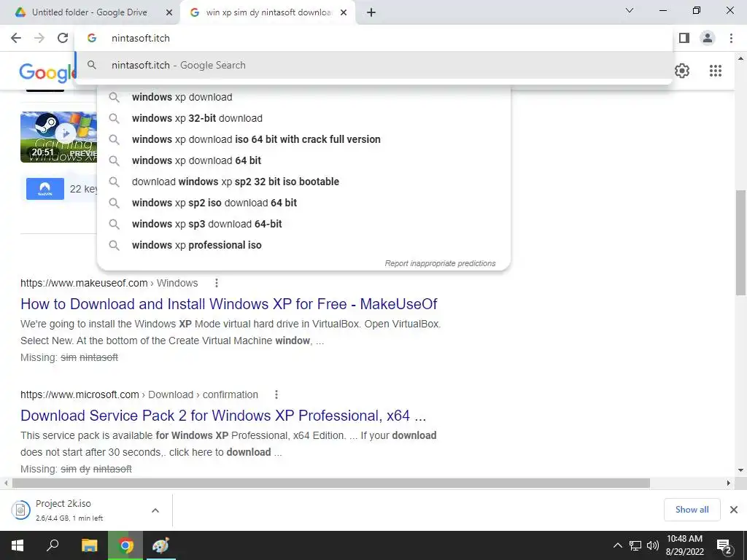This screenshot has height=560, width=747.
Task: Choose nintasoft.itch - Google Search suggestion
Action: tap(373, 65)
